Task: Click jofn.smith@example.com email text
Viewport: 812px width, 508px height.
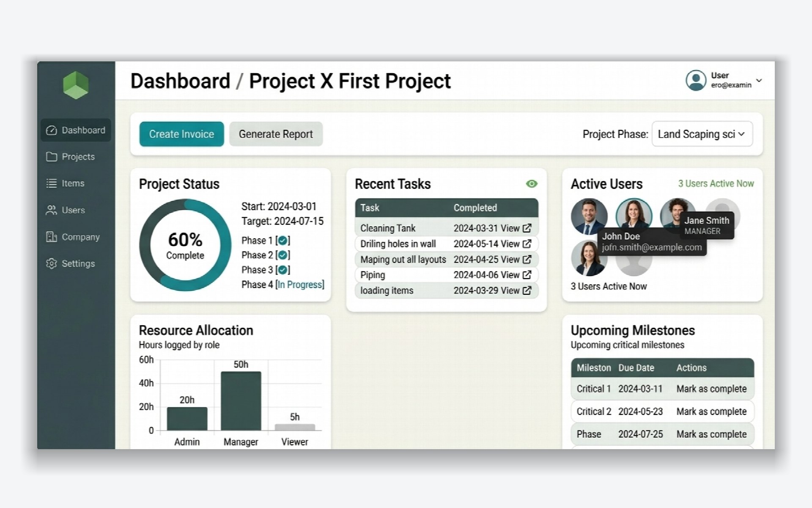Action: click(652, 247)
